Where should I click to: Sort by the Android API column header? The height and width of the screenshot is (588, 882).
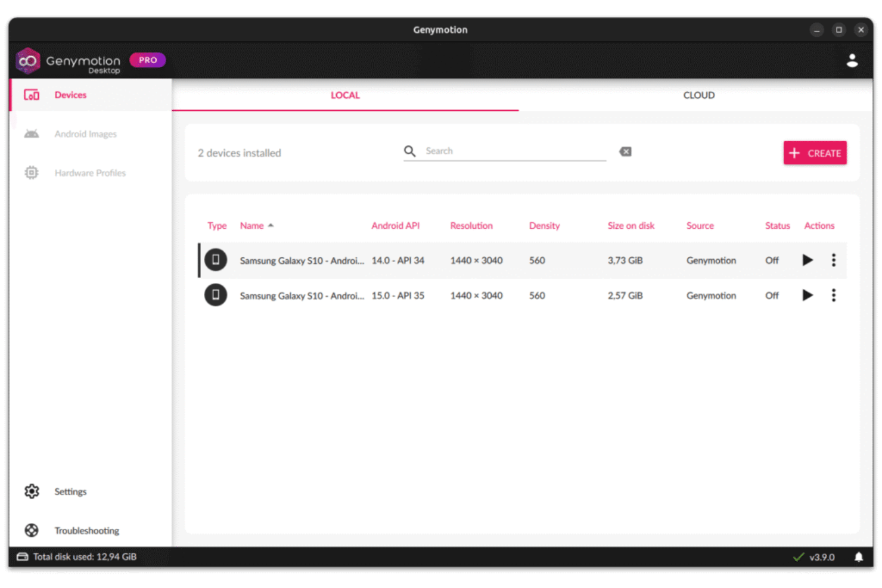(x=395, y=226)
